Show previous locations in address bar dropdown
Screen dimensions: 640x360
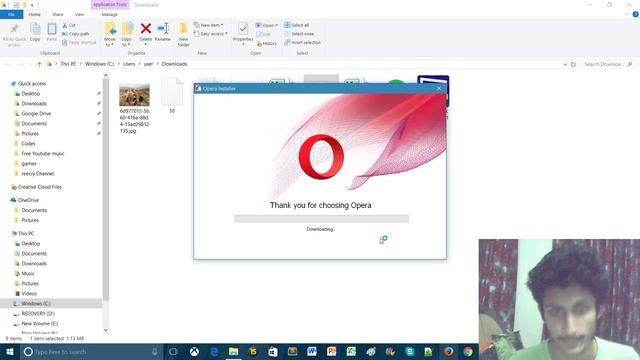point(565,64)
